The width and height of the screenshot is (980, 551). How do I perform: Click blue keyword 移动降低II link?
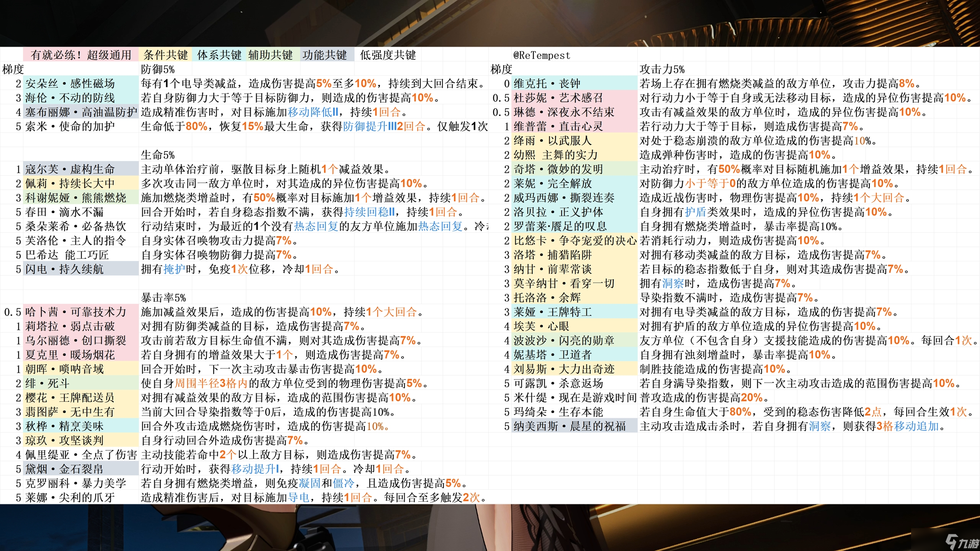pyautogui.click(x=313, y=112)
